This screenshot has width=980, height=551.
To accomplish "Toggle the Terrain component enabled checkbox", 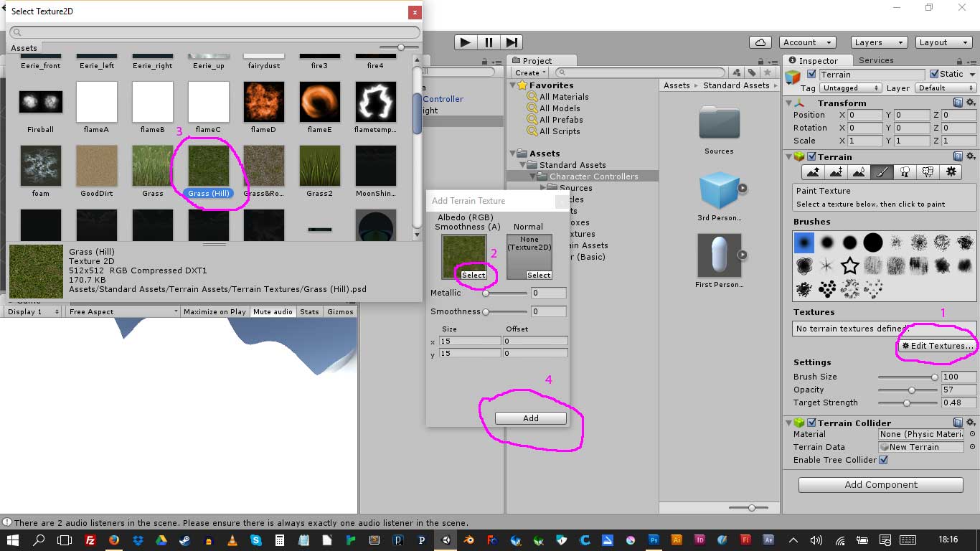I will click(811, 156).
